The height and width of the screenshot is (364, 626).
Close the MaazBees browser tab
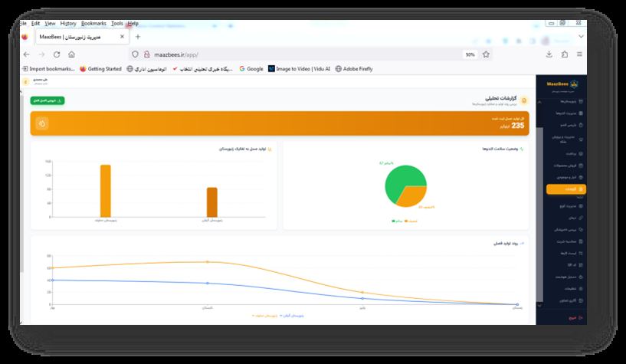click(x=122, y=37)
